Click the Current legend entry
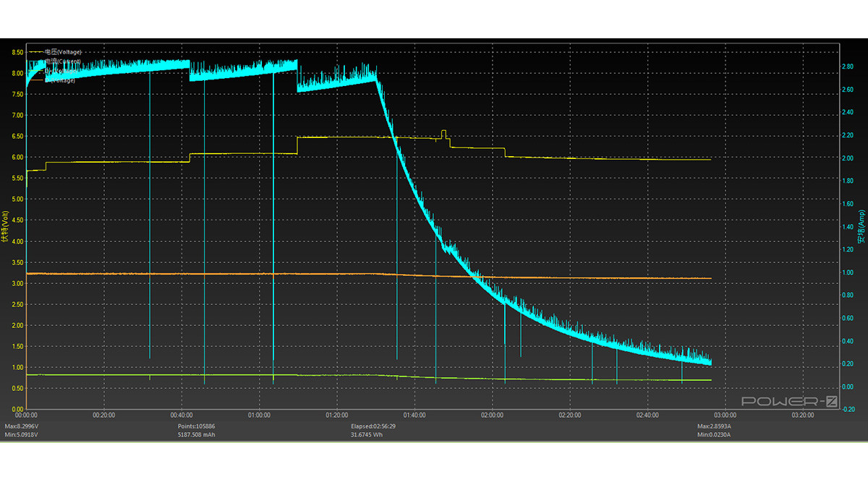Screen dimensions: 868x482 (x=62, y=61)
